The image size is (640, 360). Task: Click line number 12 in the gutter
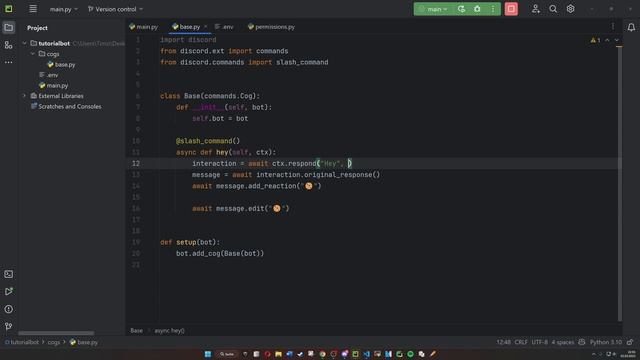[136, 163]
